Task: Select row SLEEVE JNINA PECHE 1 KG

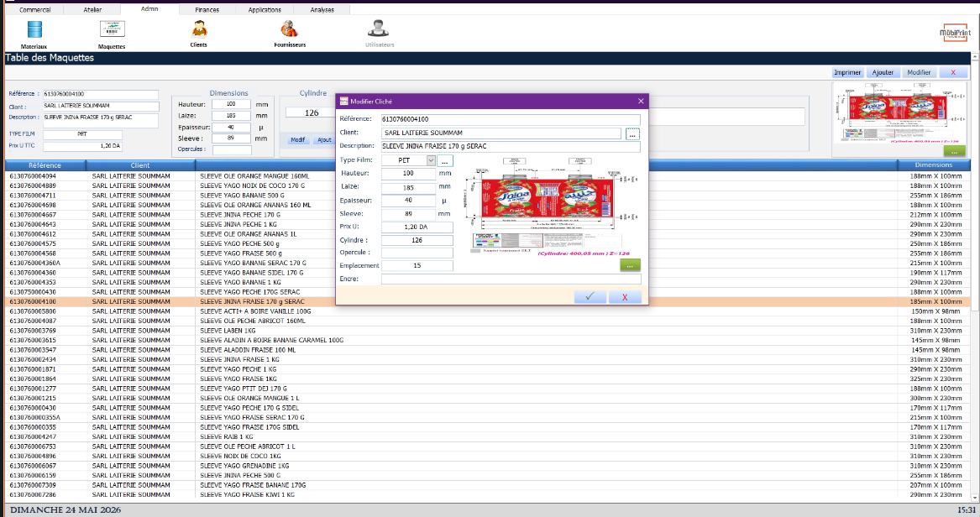Action: [488, 224]
